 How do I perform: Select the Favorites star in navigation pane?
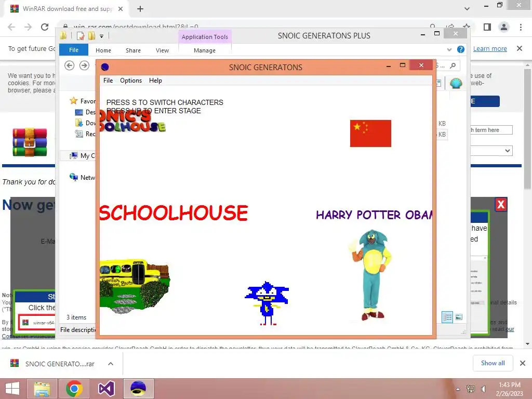click(73, 101)
